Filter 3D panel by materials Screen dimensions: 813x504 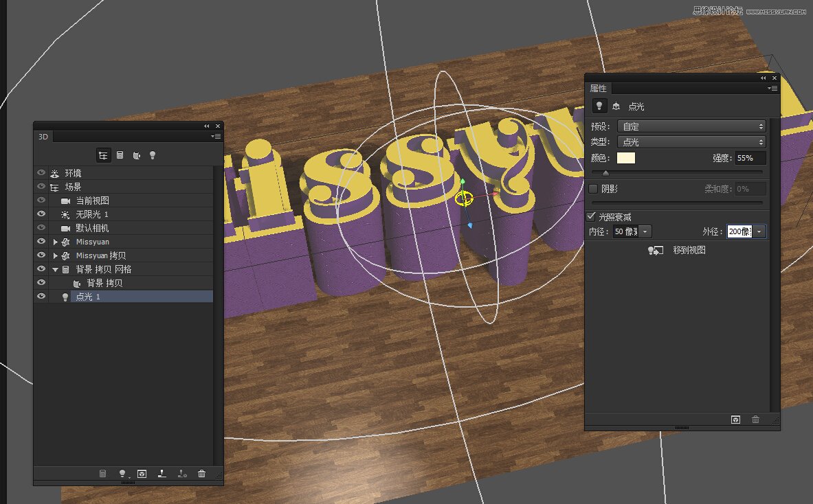136,155
